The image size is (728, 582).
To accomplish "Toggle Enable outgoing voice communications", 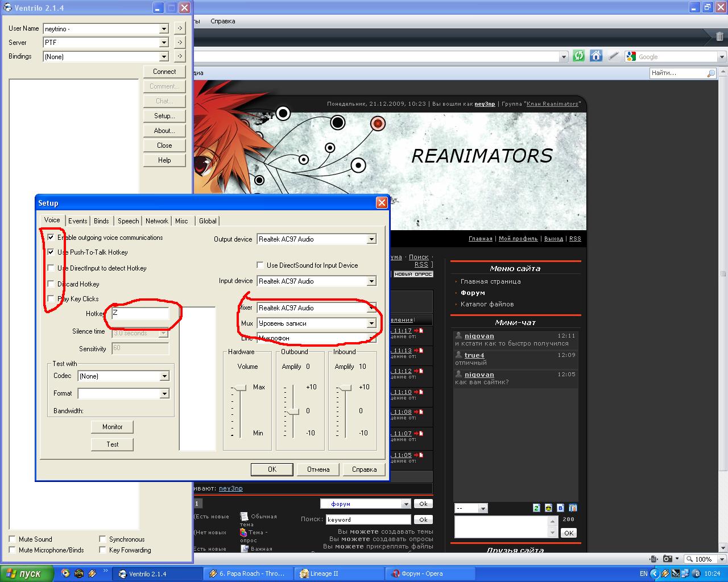I will (51, 237).
